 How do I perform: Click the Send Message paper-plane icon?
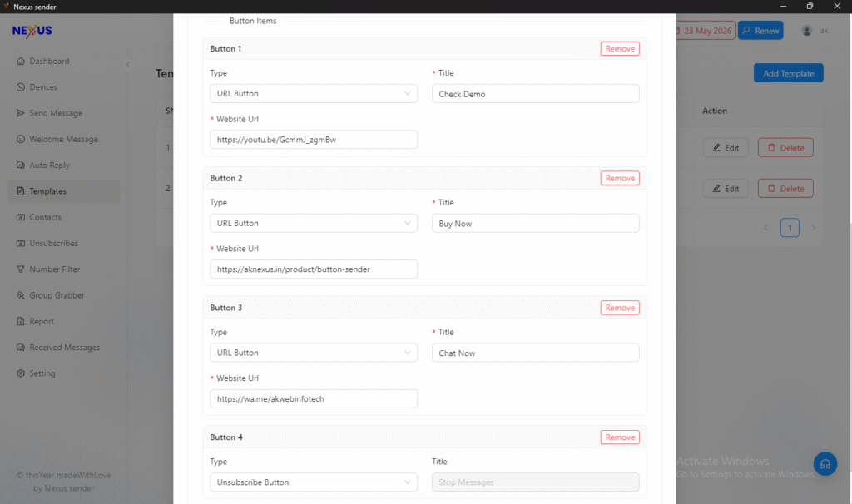21,113
